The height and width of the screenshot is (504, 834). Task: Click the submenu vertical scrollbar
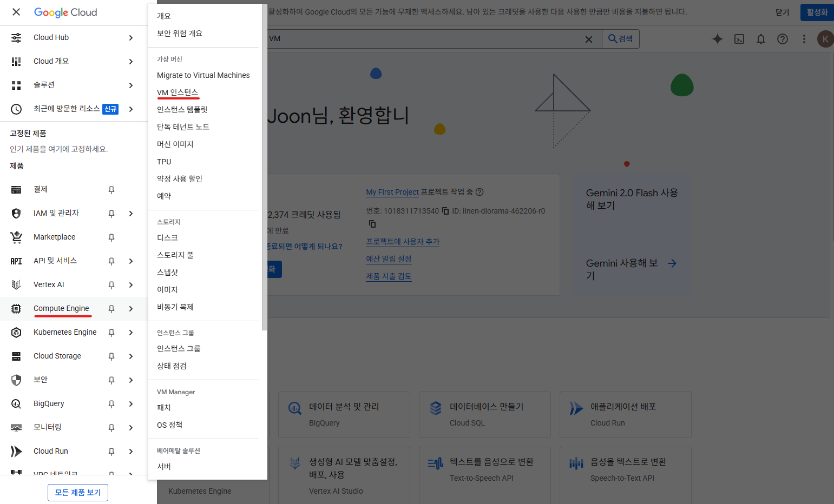264,168
